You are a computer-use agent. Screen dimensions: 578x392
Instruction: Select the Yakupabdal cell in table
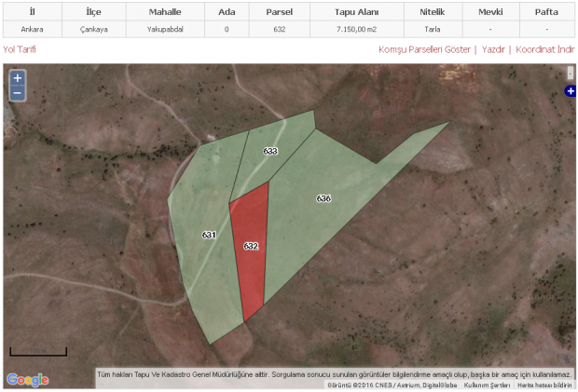pyautogui.click(x=164, y=29)
